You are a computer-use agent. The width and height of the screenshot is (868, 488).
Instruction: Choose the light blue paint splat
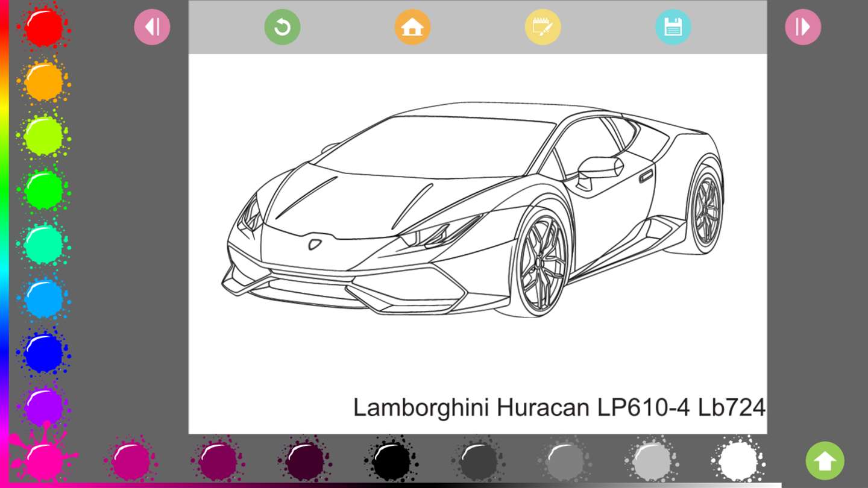click(x=43, y=298)
